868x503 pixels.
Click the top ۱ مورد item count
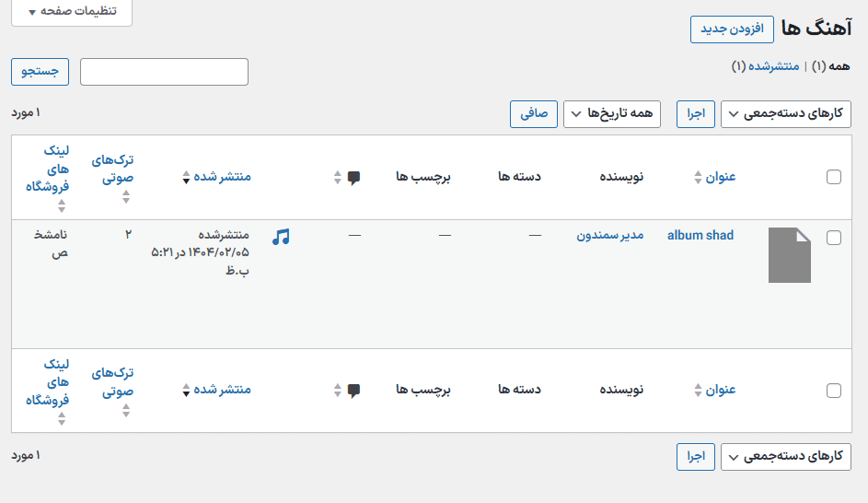26,113
